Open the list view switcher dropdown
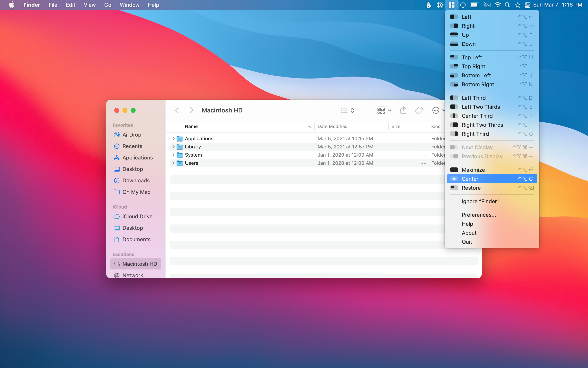The width and height of the screenshot is (588, 368). [x=347, y=110]
